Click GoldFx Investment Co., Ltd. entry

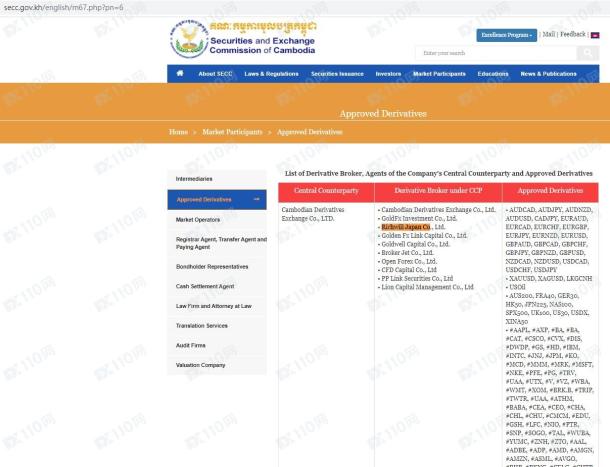click(x=419, y=218)
